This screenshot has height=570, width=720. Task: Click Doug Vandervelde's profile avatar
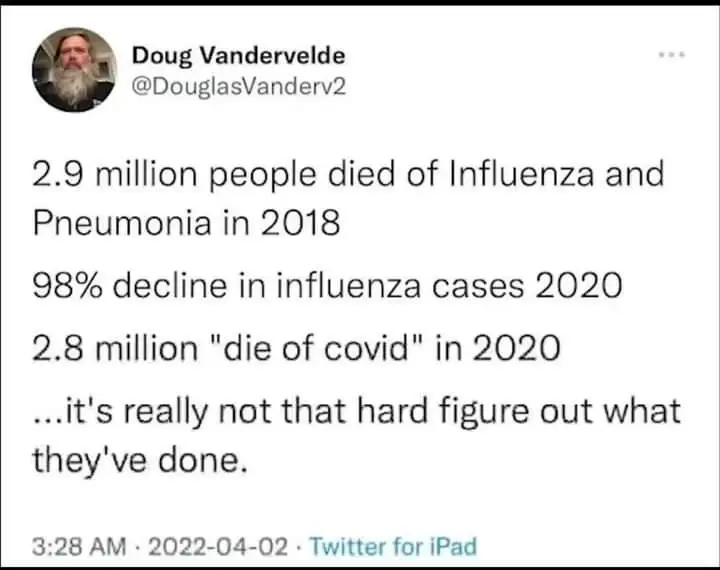point(73,68)
